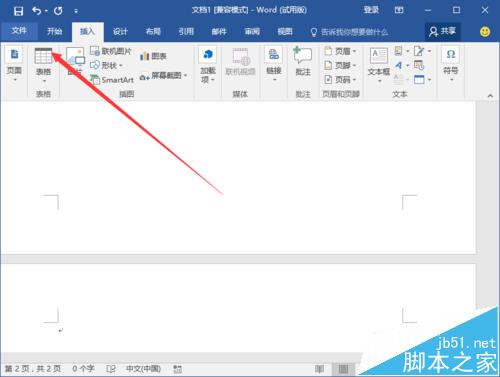Select the Insert (插入) tab
This screenshot has height=377, width=500.
pos(87,32)
